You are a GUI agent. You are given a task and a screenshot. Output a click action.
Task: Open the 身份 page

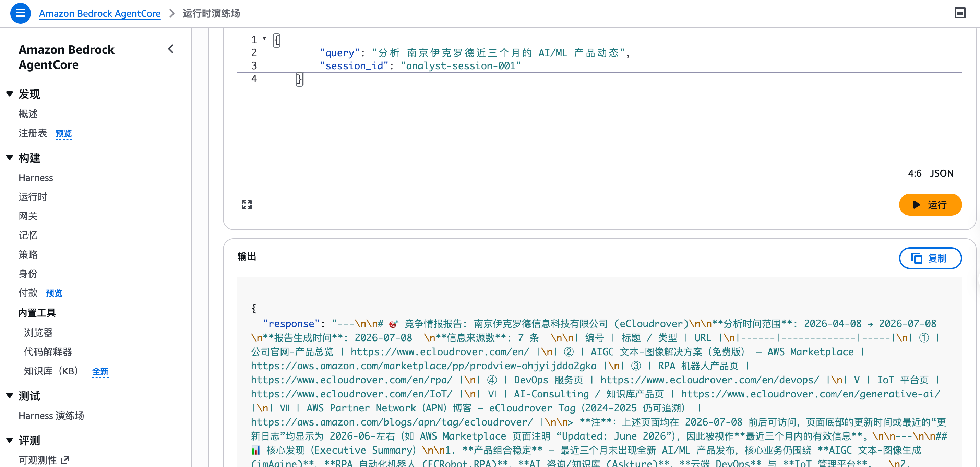(28, 273)
